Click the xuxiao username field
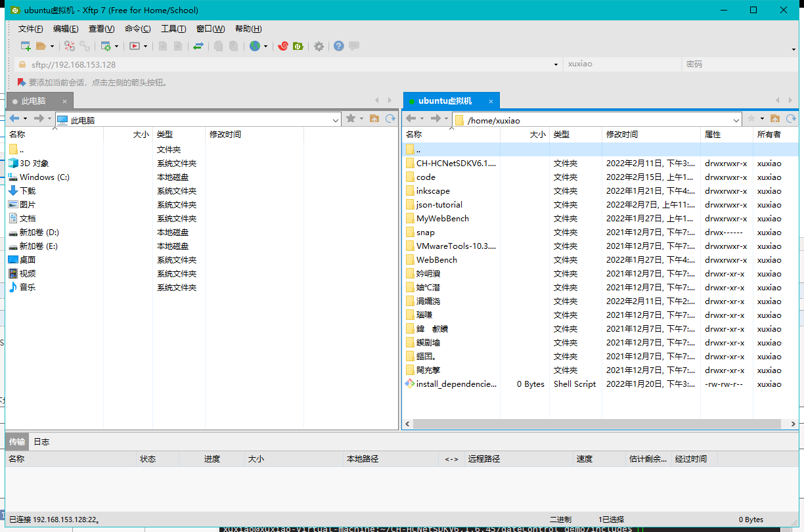 click(x=621, y=64)
